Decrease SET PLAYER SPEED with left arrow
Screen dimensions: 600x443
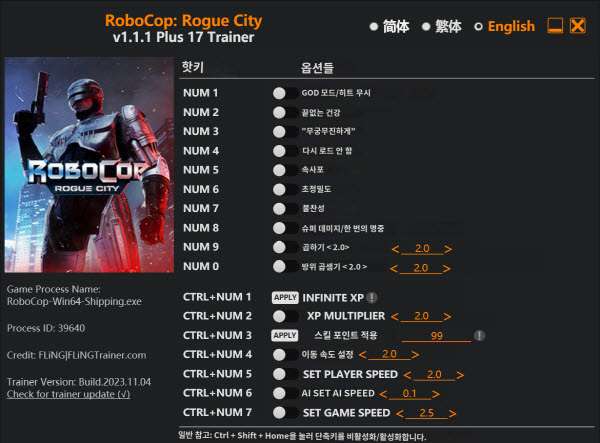click(408, 375)
